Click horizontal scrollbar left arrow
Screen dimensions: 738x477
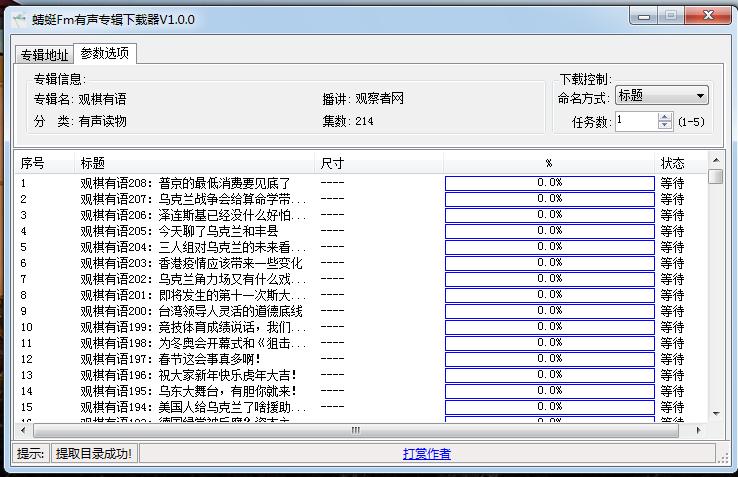click(26, 431)
